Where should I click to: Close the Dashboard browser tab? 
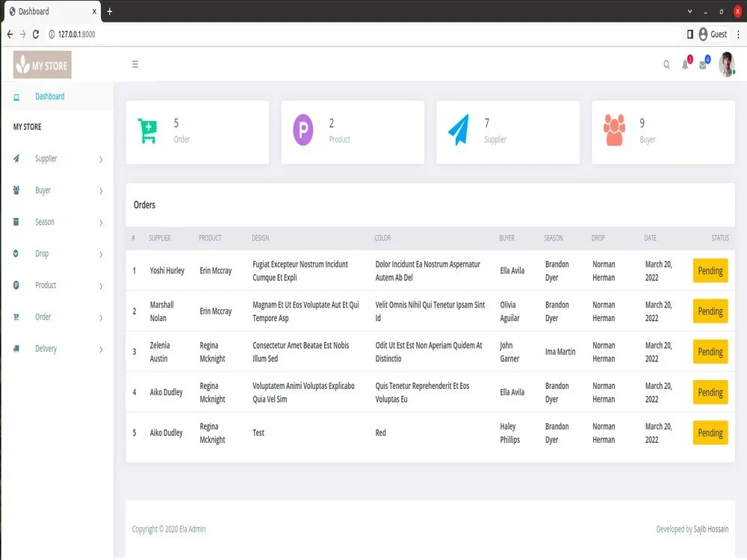[x=94, y=11]
